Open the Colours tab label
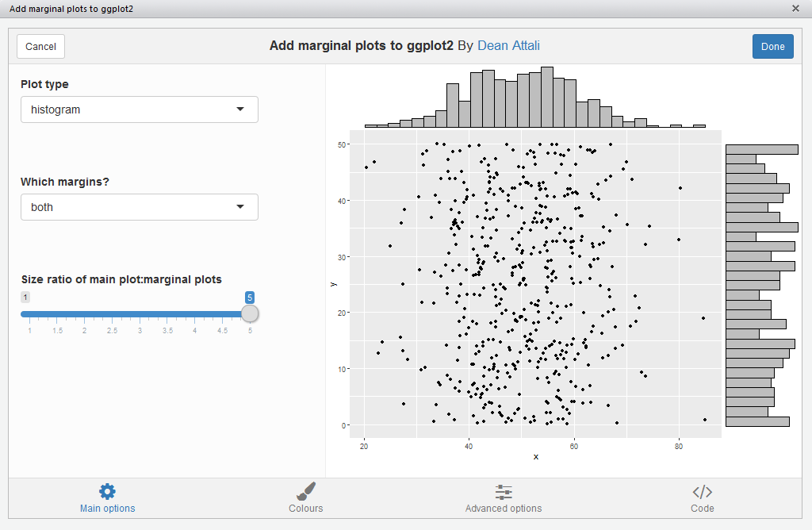Viewport: 812px width, 530px height. (306, 509)
